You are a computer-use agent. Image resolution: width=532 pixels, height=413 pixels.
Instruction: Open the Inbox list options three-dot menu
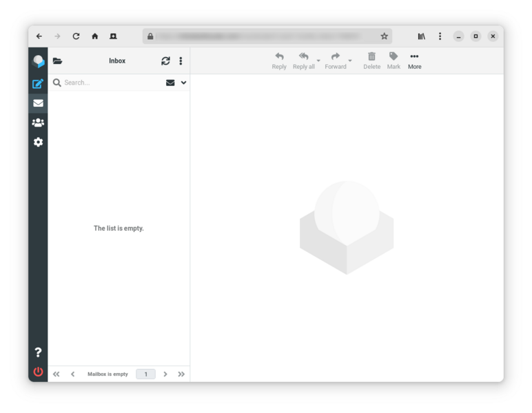[x=181, y=61]
